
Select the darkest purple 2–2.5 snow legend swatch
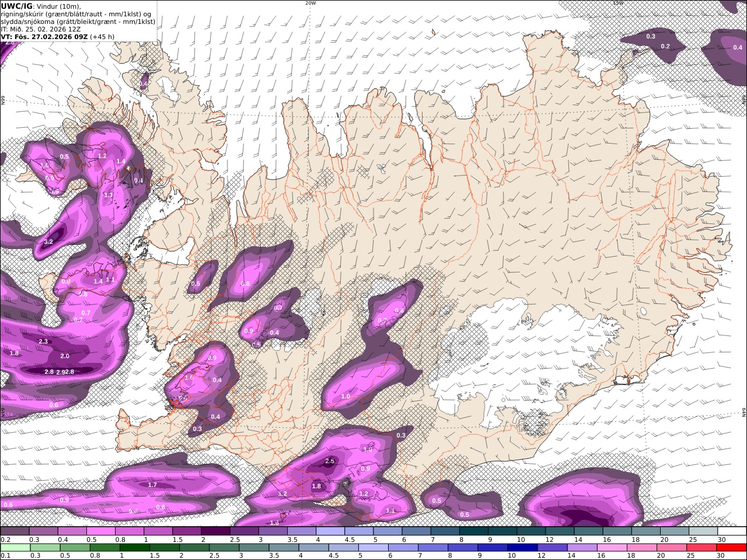click(215, 531)
